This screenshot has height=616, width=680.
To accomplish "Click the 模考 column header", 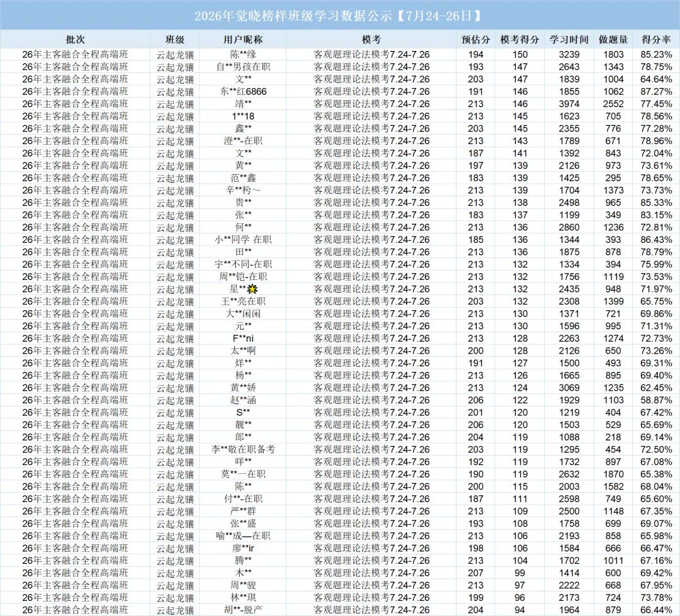I will (x=371, y=40).
